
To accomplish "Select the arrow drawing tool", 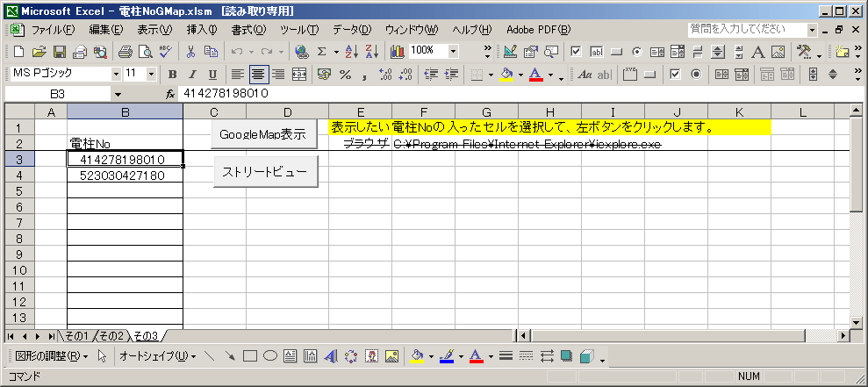I will [230, 356].
